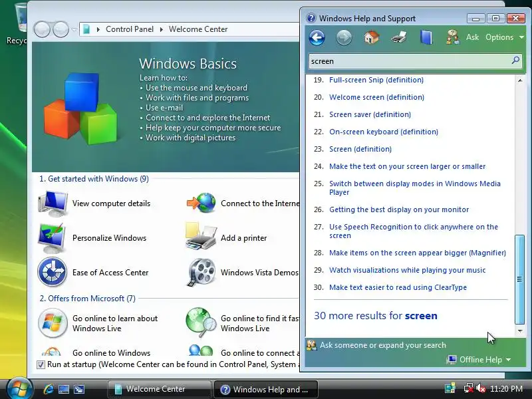Viewport: 532px width, 399px height.
Task: Open 'Welcome screen (definition)' result
Action: pyautogui.click(x=376, y=97)
